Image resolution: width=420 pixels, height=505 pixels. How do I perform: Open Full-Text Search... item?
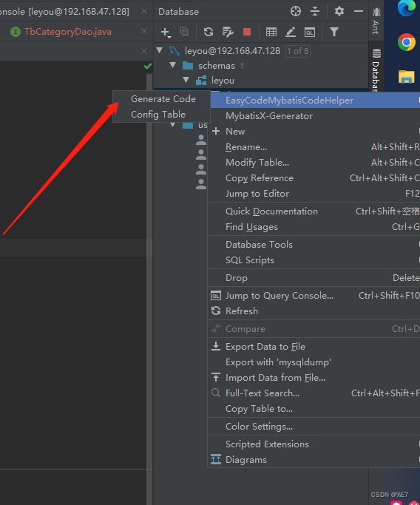(x=314, y=393)
